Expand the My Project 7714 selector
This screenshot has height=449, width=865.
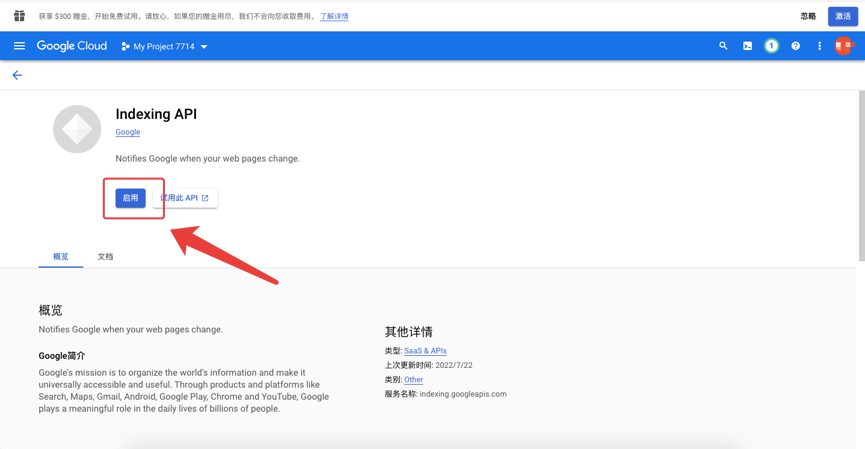[165, 46]
